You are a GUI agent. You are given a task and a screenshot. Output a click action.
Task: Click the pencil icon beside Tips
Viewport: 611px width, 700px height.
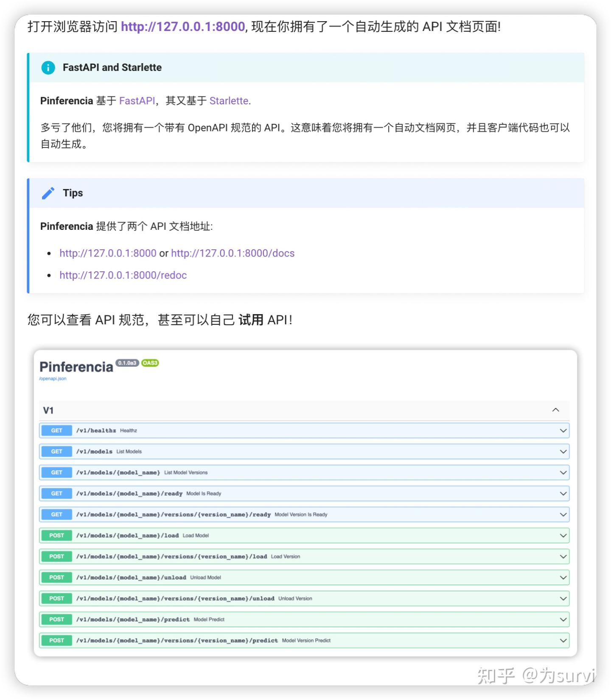(x=48, y=193)
